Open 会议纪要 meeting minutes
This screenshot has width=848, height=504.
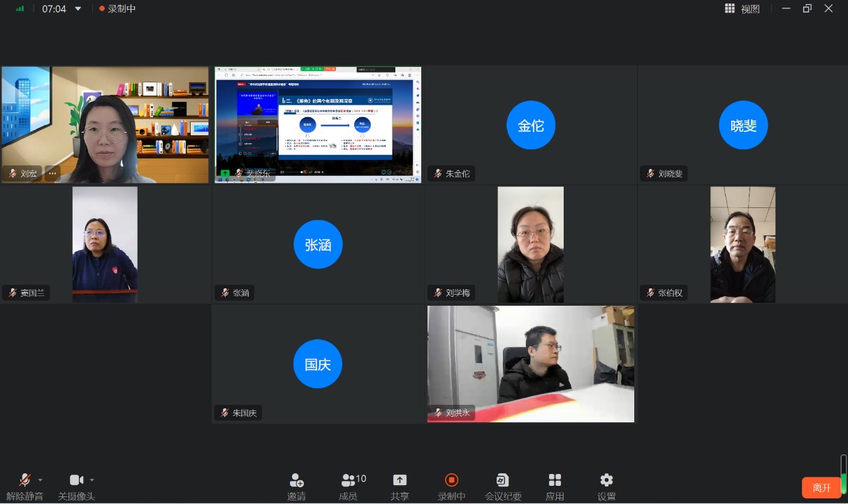click(x=503, y=480)
